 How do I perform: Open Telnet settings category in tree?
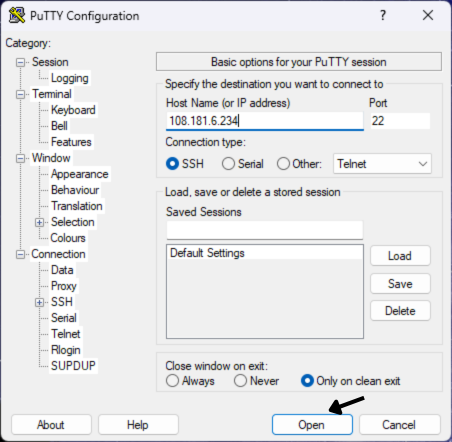click(66, 334)
